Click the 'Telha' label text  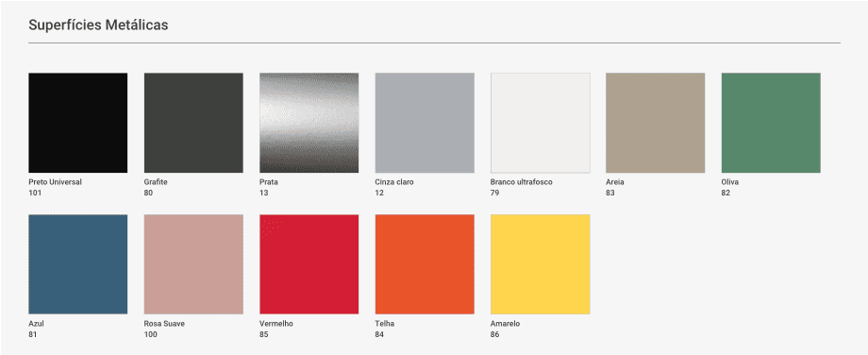pyautogui.click(x=385, y=324)
